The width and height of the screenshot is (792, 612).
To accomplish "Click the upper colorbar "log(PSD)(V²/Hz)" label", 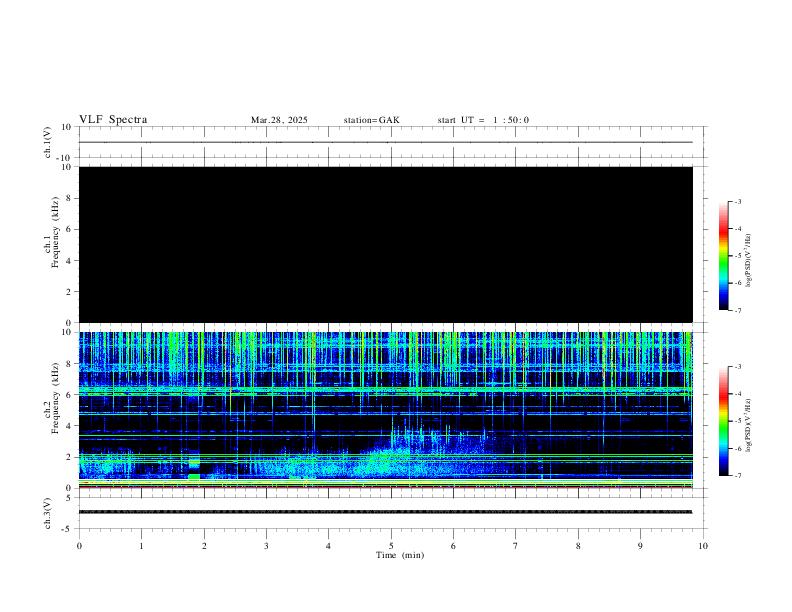I will [x=748, y=260].
